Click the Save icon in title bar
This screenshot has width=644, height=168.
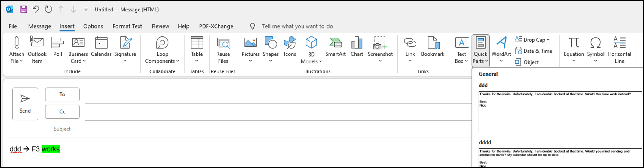click(x=23, y=10)
